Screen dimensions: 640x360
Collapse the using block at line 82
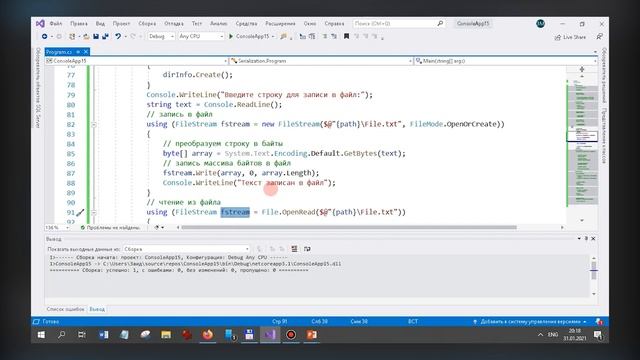[x=93, y=124]
